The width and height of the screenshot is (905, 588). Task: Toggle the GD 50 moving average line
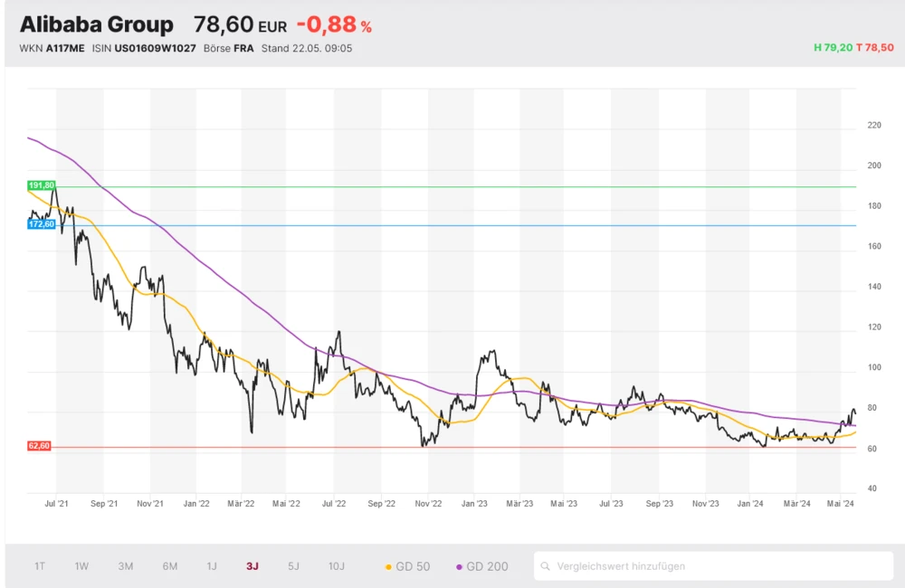[x=407, y=567]
